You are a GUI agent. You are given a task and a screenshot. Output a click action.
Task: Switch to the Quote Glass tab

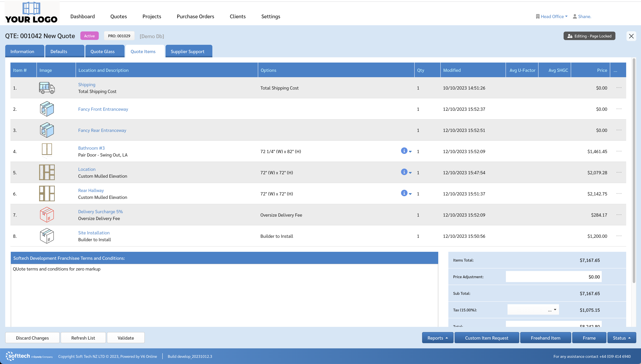pos(103,51)
